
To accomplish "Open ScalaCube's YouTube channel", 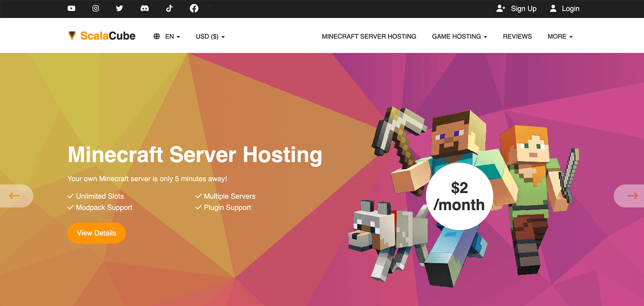I will click(x=71, y=8).
